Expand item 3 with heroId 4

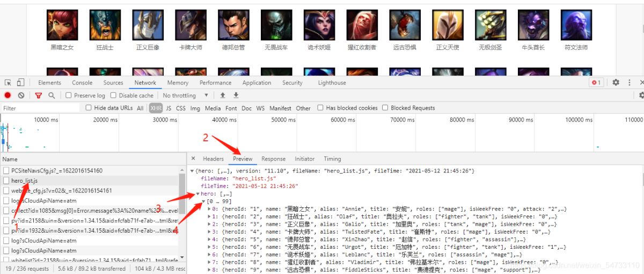click(x=210, y=232)
